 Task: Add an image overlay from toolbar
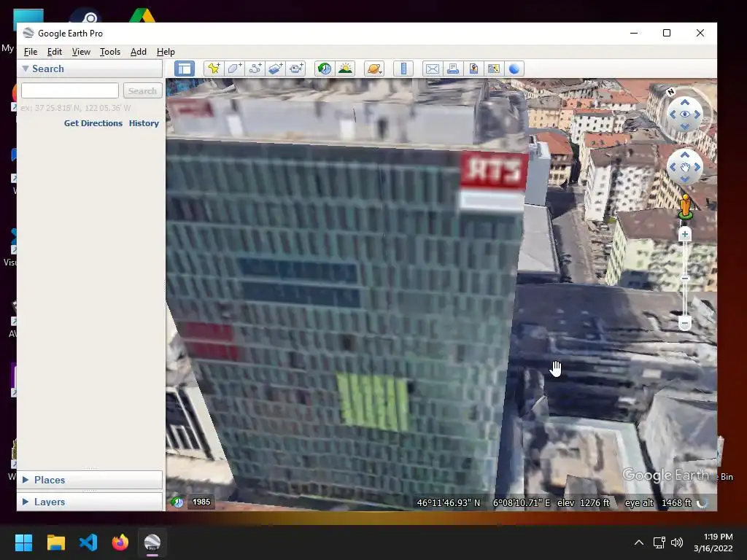tap(275, 69)
